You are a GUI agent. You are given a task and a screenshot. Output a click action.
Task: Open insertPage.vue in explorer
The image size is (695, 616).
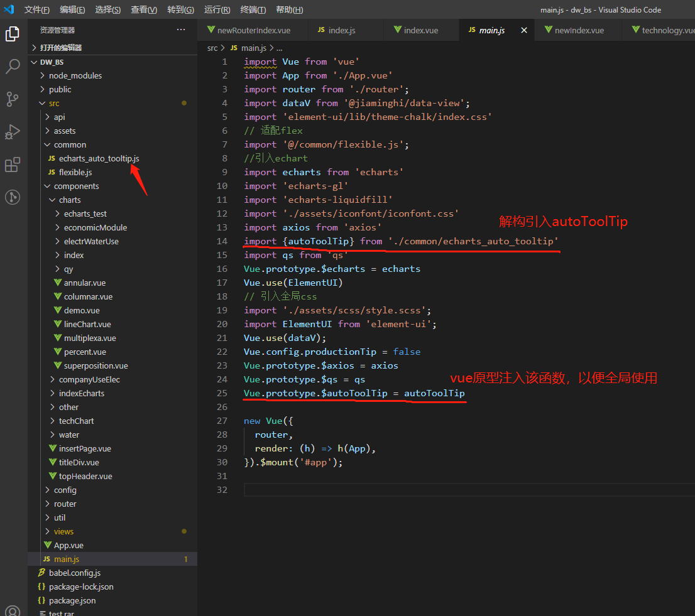click(112, 448)
